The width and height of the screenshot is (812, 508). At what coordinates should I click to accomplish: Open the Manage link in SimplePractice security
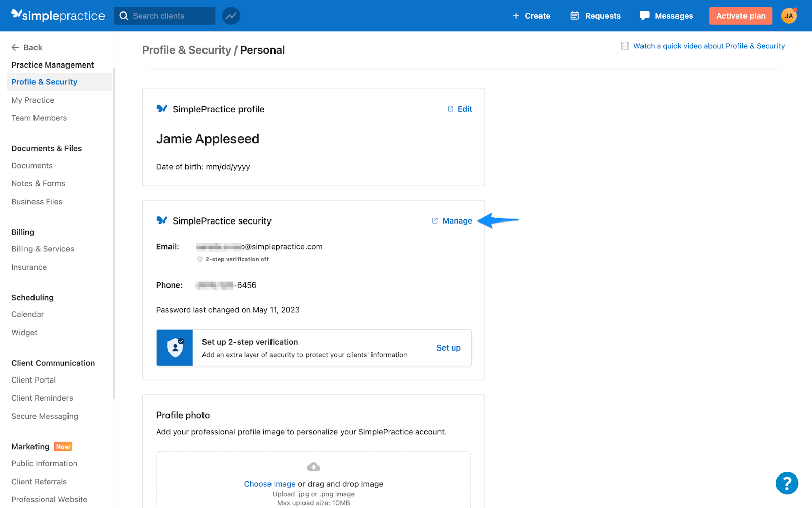(x=457, y=220)
